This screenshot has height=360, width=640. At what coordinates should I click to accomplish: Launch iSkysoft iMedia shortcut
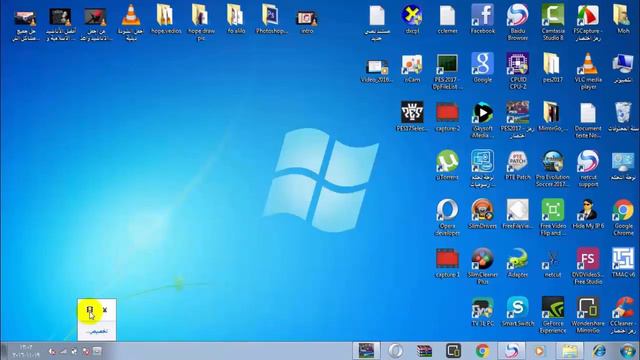(482, 120)
